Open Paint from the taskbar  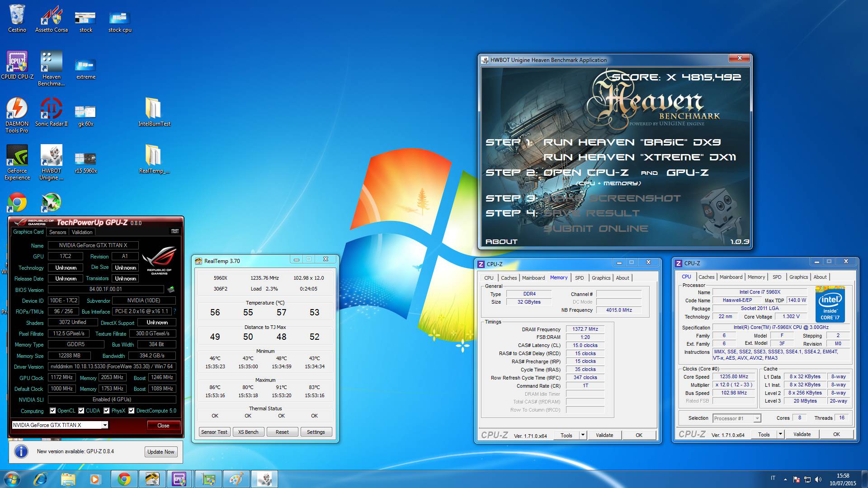coord(236,479)
